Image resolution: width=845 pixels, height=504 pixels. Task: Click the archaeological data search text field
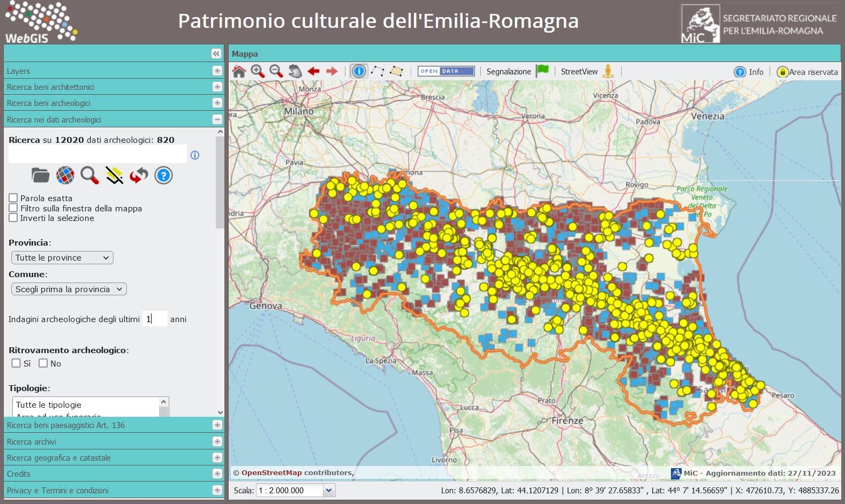(x=97, y=155)
